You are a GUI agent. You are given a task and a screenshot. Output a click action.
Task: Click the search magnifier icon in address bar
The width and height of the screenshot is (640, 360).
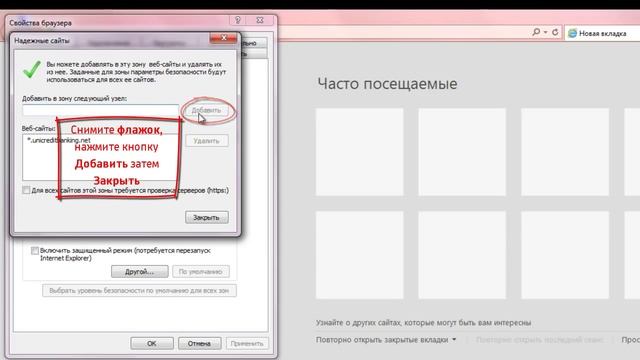point(536,32)
